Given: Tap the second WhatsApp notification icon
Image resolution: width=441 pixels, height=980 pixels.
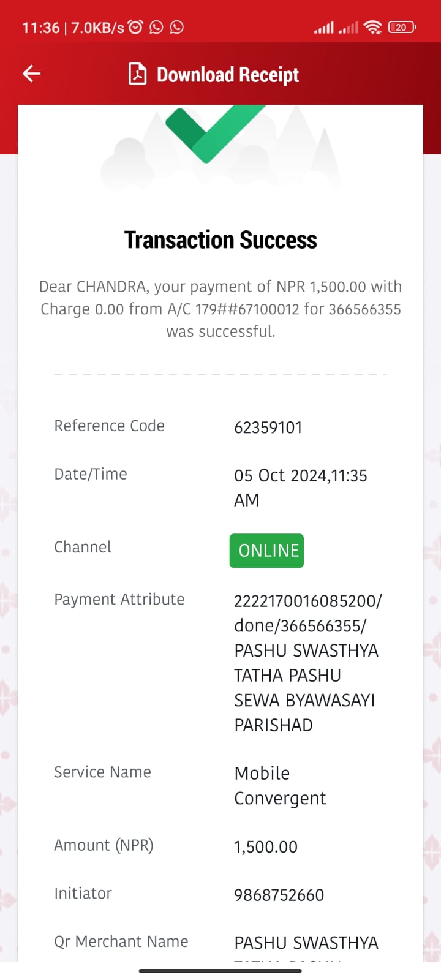Looking at the screenshot, I should 176,27.
